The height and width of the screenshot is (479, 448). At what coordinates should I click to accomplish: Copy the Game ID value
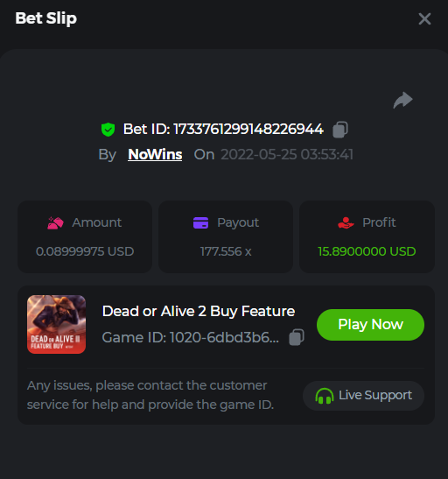tap(297, 337)
